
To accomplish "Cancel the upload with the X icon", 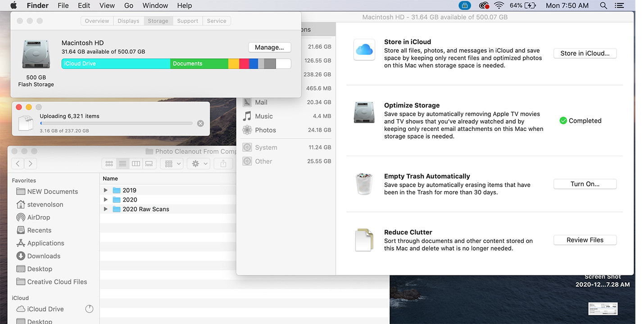I will [x=200, y=123].
